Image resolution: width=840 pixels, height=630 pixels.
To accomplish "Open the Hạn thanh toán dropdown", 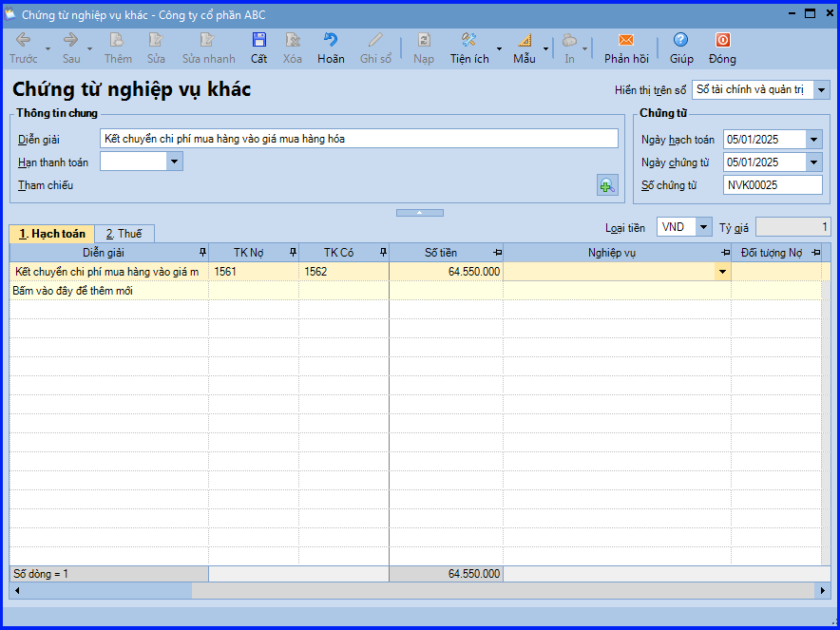I will coord(174,162).
